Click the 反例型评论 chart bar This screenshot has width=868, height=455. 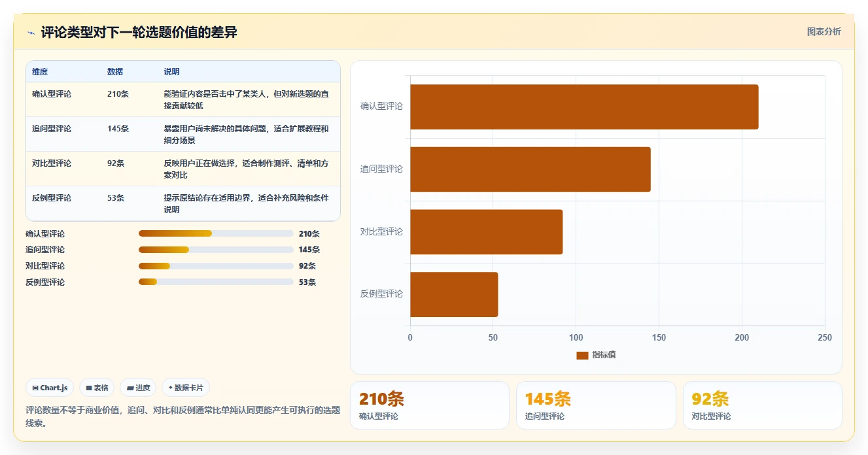454,294
